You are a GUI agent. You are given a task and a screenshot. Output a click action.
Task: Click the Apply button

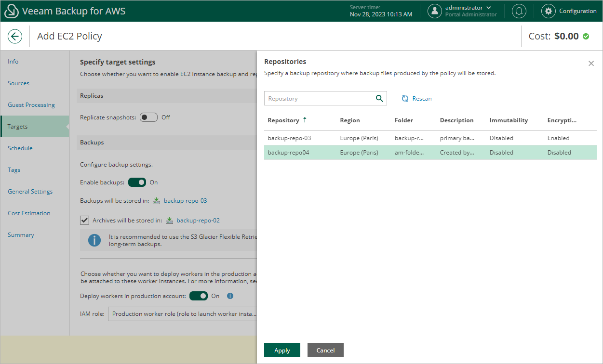[282, 350]
